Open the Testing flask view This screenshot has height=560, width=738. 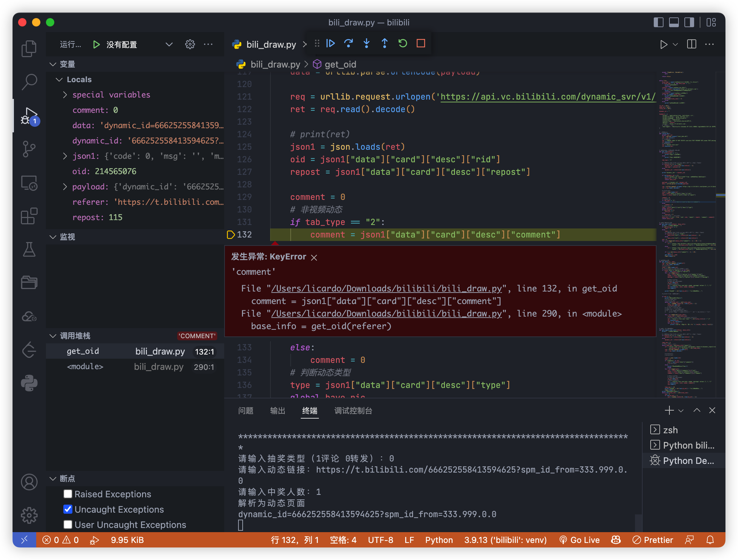coord(29,249)
